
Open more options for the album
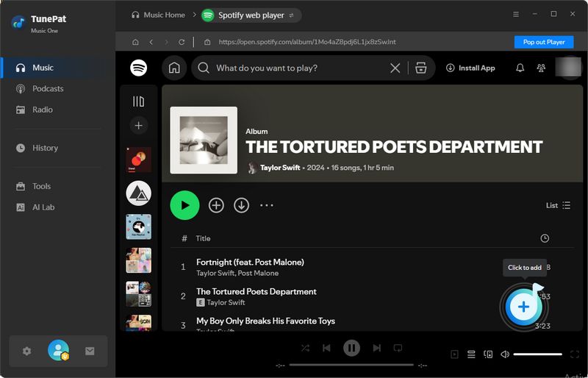click(266, 205)
